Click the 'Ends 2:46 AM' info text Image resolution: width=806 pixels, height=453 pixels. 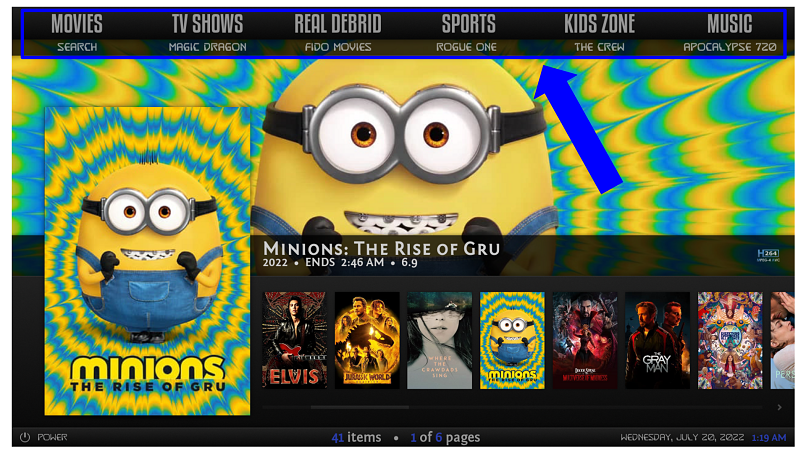click(x=344, y=262)
